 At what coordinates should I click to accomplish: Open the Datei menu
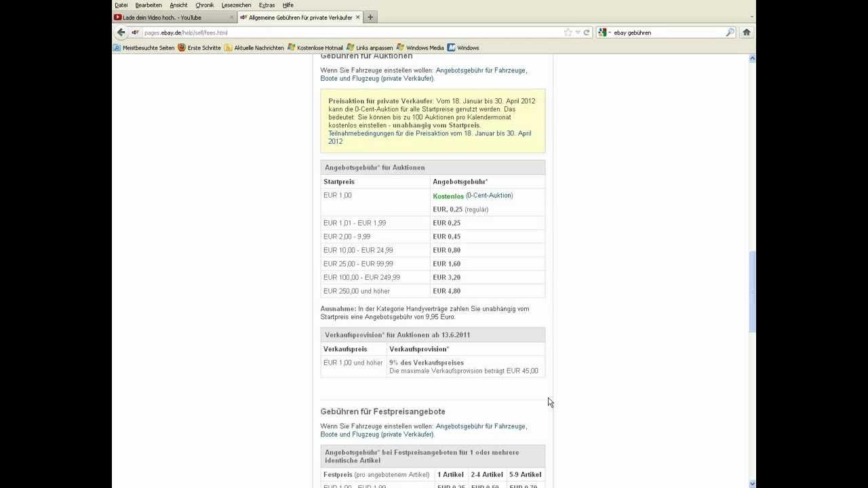click(121, 5)
